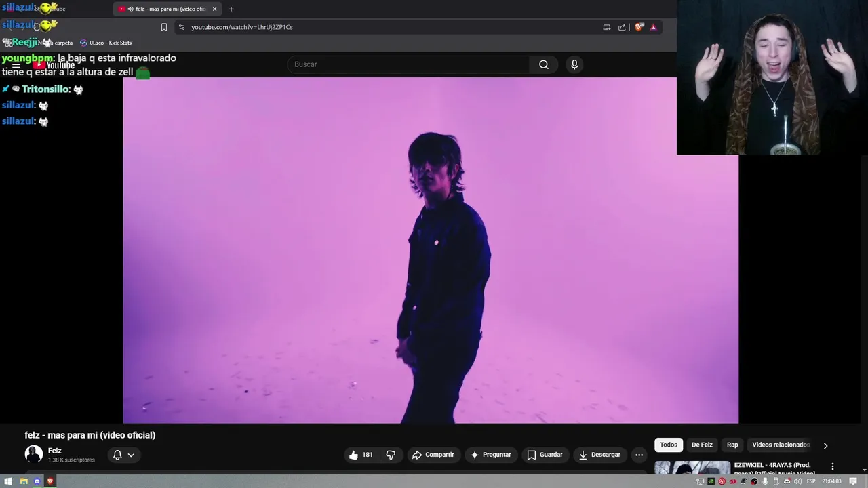This screenshot has height=488, width=868.
Task: Click the cast/install icon in address bar
Action: [607, 27]
